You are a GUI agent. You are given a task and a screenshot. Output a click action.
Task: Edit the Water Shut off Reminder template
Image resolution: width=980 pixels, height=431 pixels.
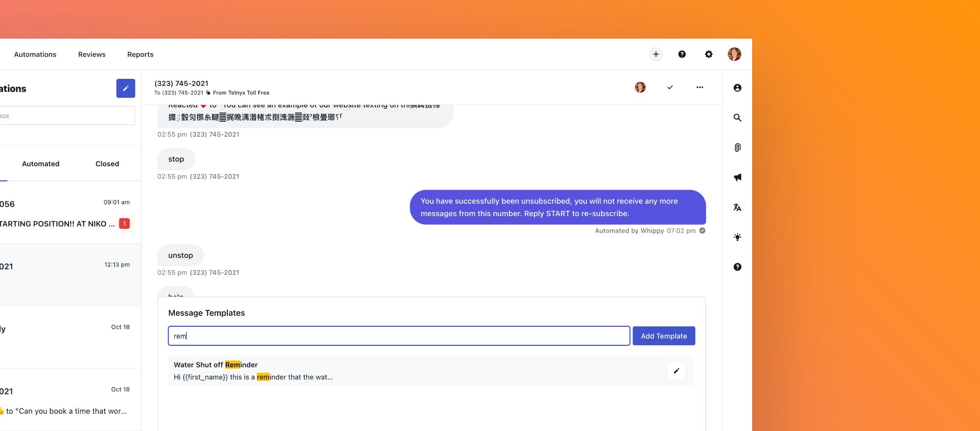tap(676, 371)
